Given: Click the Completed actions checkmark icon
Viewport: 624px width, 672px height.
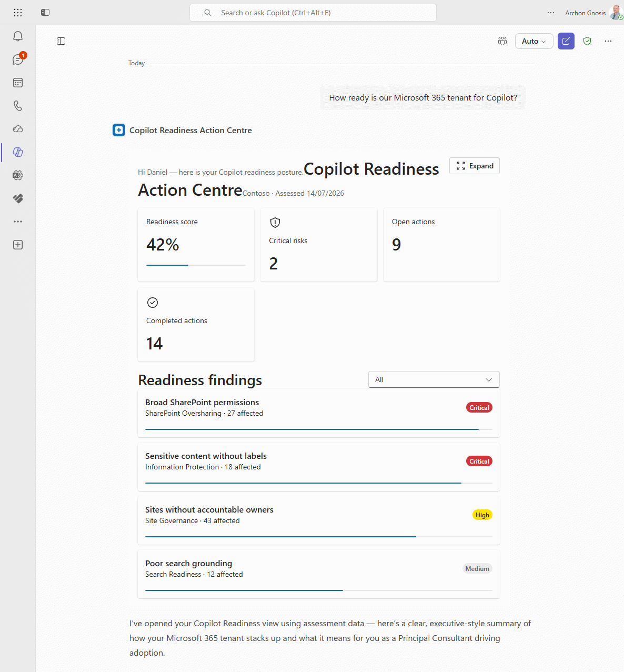Looking at the screenshot, I should (153, 303).
